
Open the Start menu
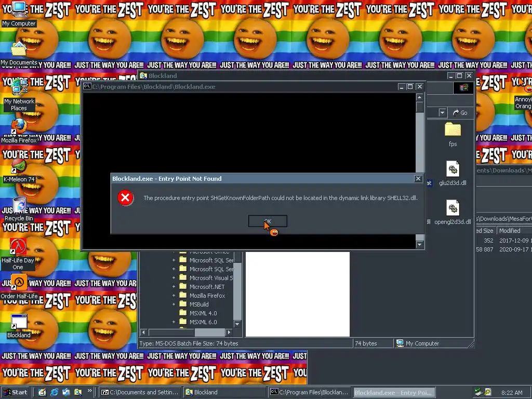pyautogui.click(x=16, y=392)
